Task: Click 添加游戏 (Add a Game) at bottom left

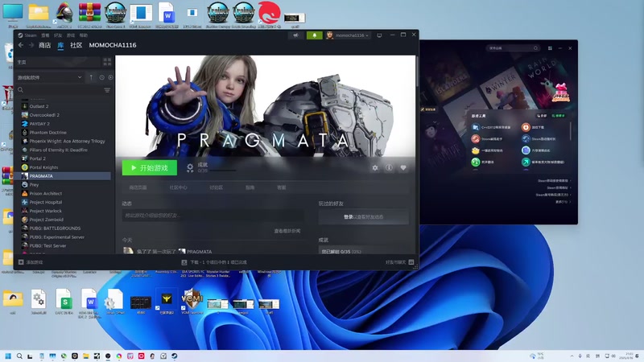Action: point(31,262)
